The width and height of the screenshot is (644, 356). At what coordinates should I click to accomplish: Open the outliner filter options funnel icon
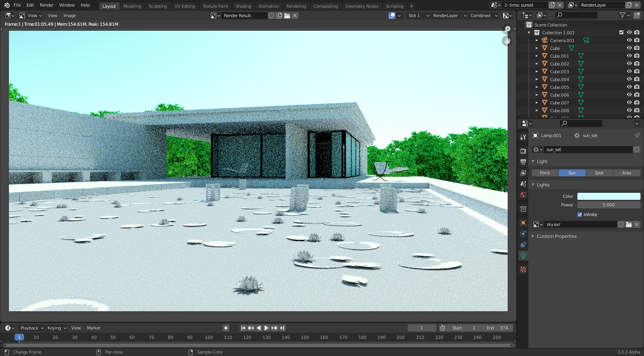point(622,15)
